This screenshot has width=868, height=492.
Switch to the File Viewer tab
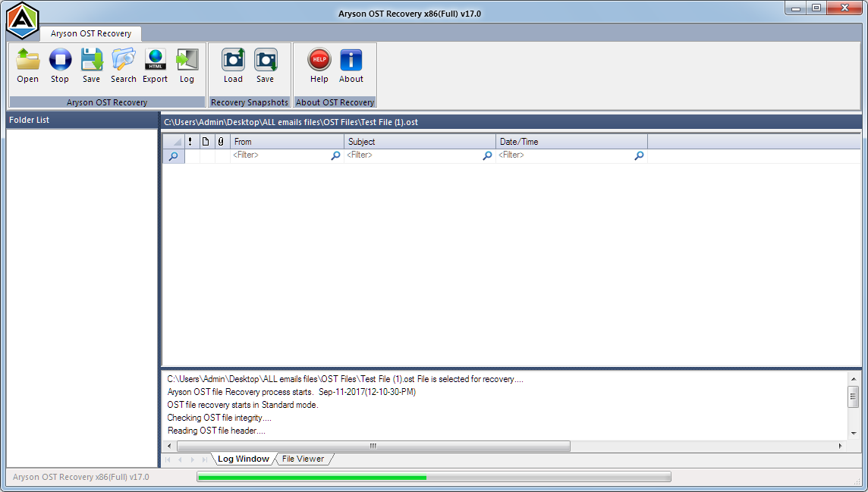[303, 459]
